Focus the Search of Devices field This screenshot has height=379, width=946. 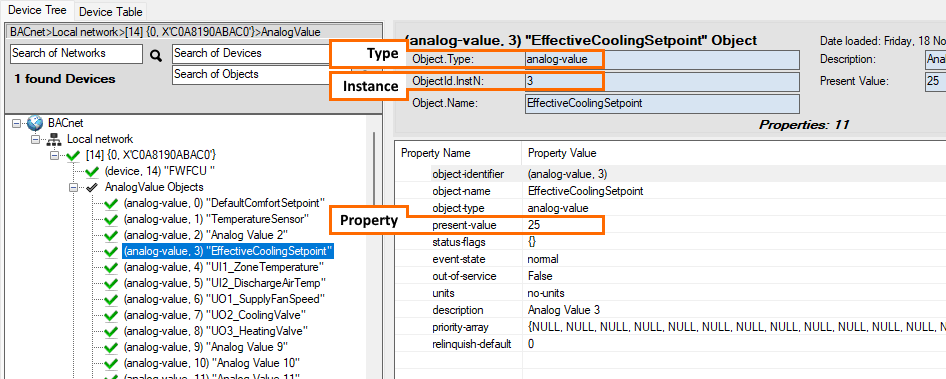[251, 53]
